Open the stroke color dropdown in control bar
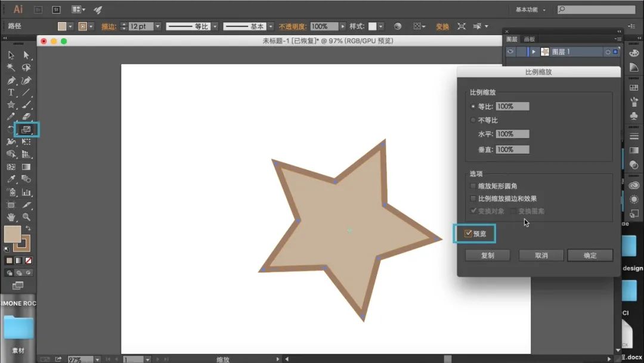This screenshot has width=644, height=363. pyautogui.click(x=91, y=26)
